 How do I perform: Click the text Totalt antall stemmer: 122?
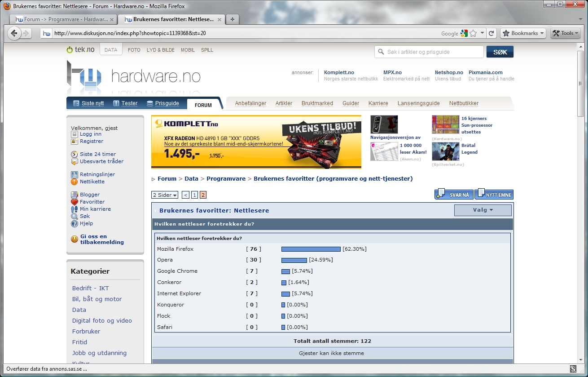click(332, 341)
